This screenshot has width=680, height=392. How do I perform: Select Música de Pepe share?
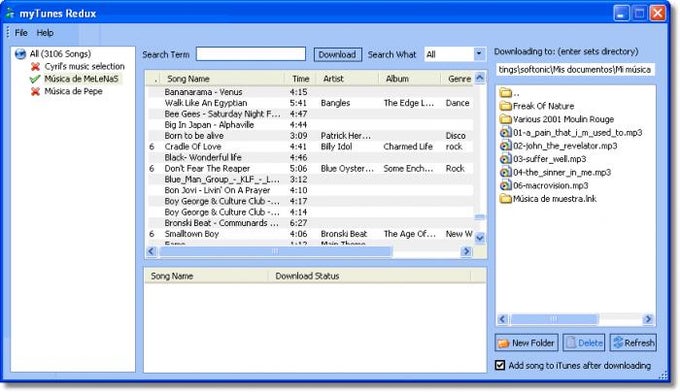[x=73, y=91]
